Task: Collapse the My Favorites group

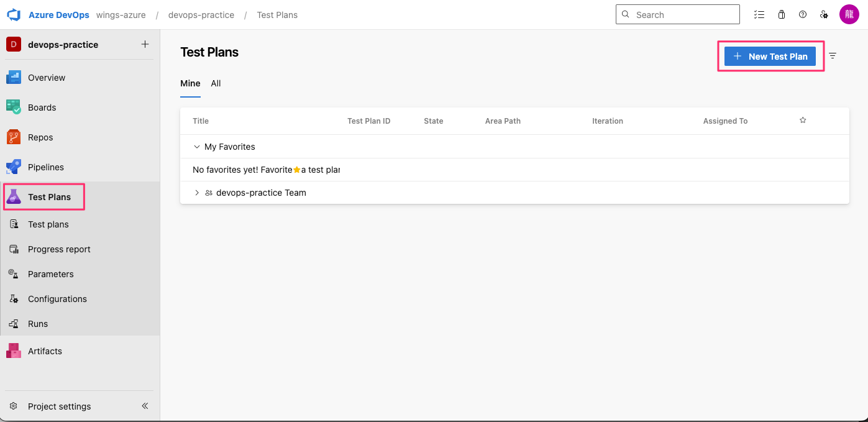Action: point(197,147)
